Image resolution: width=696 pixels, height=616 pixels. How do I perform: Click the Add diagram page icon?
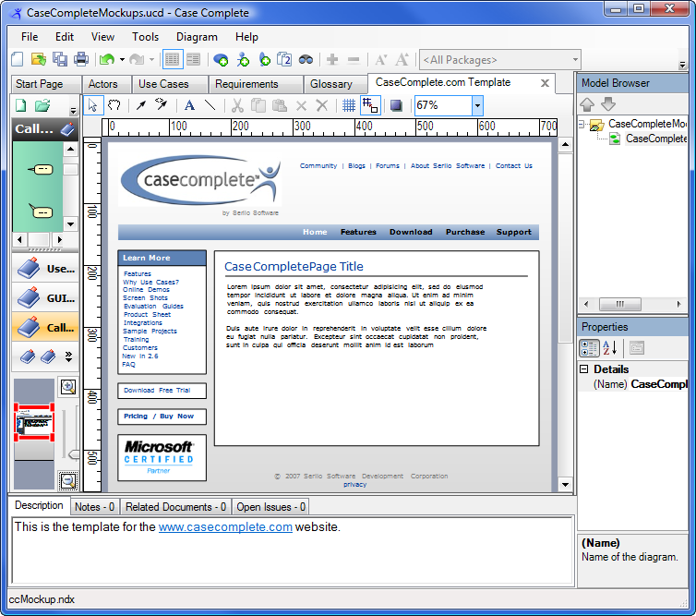(x=284, y=59)
